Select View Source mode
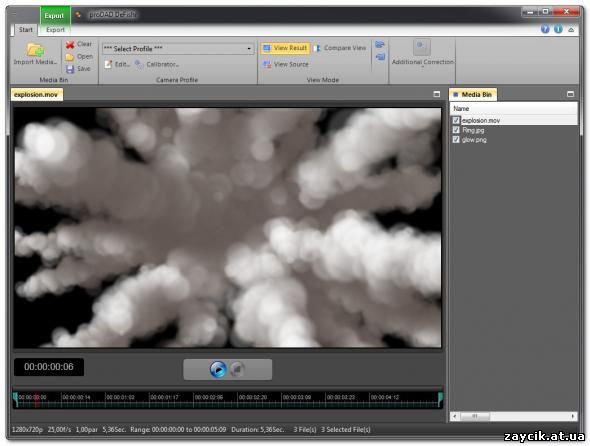Image resolution: width=590 pixels, height=446 pixels. [286, 64]
